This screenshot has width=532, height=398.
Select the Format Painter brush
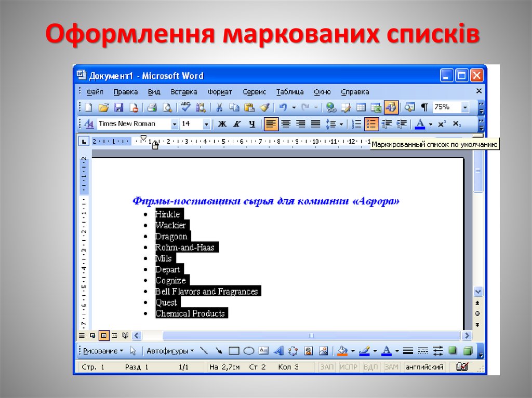click(264, 107)
